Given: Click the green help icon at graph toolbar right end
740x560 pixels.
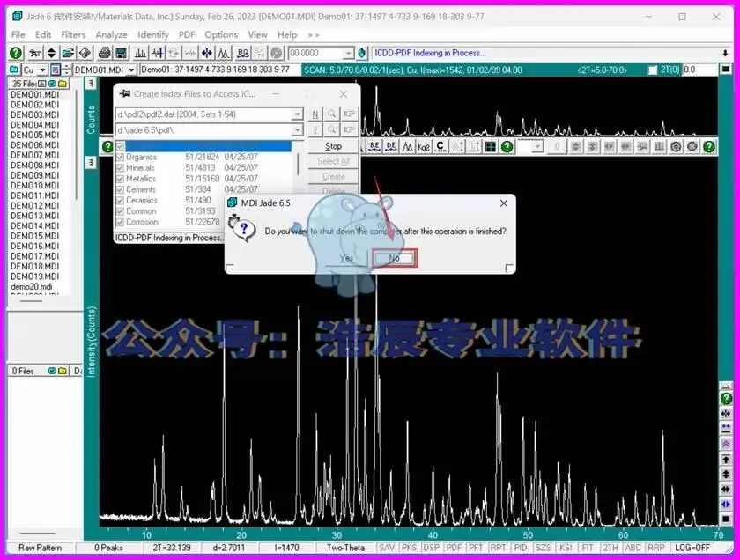Looking at the screenshot, I should (709, 147).
